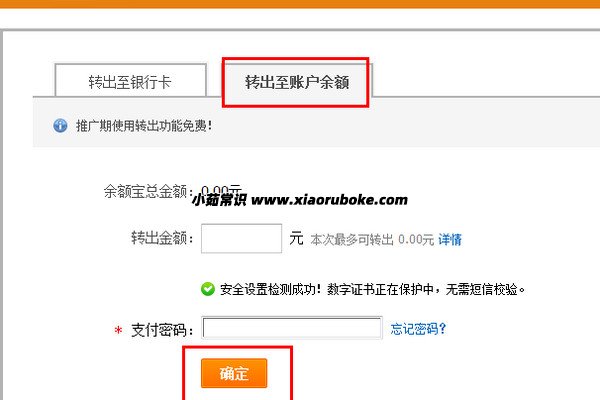This screenshot has width=600, height=400.
Task: Focus the 转出金额 amount input box
Action: 241,238
